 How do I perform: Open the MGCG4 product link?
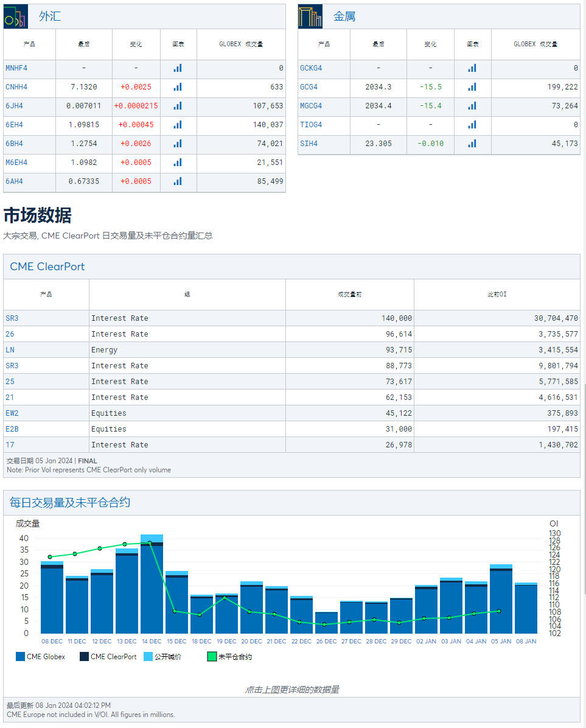(x=311, y=106)
